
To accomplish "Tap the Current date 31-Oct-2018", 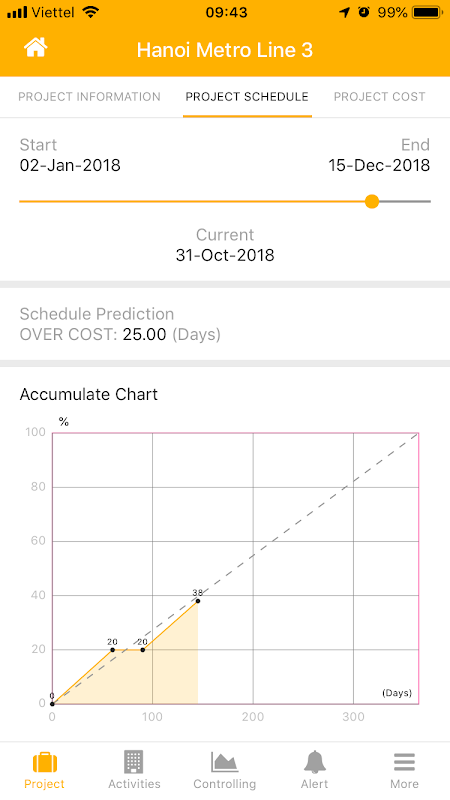I will 225,255.
